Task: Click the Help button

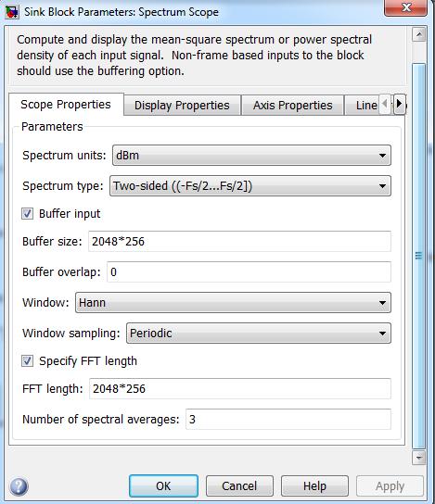Action: (x=314, y=485)
